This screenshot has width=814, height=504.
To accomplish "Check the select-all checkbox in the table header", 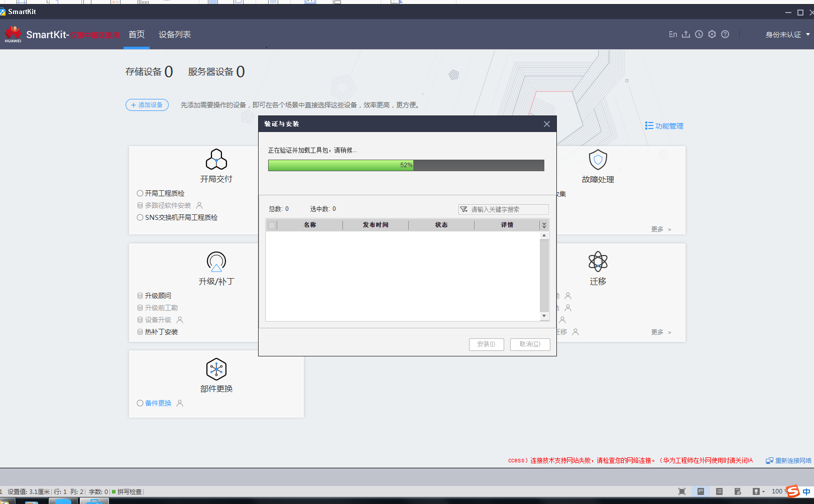I will [x=271, y=225].
